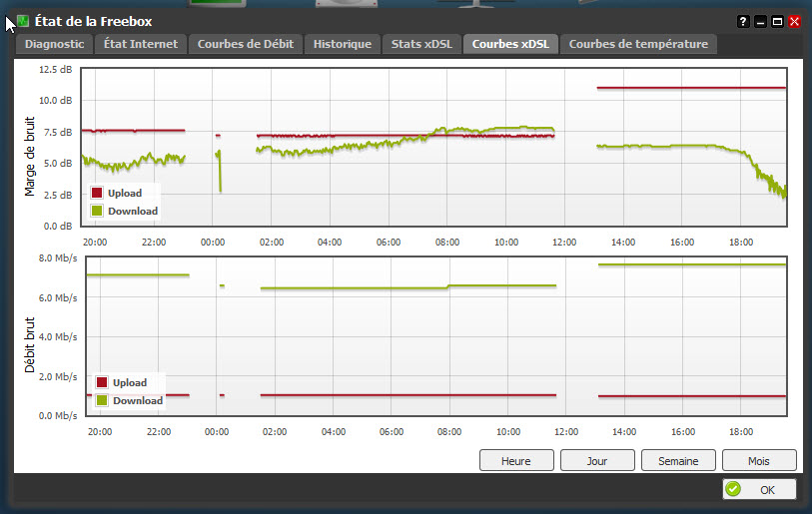Open help with the question mark button
812x514 pixels.
[743, 21]
